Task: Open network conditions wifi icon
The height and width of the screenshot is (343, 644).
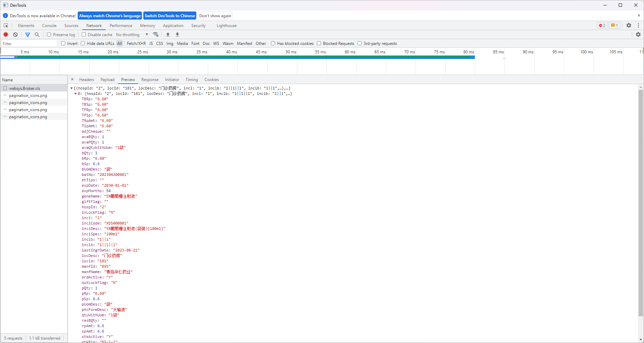Action: 156,34
